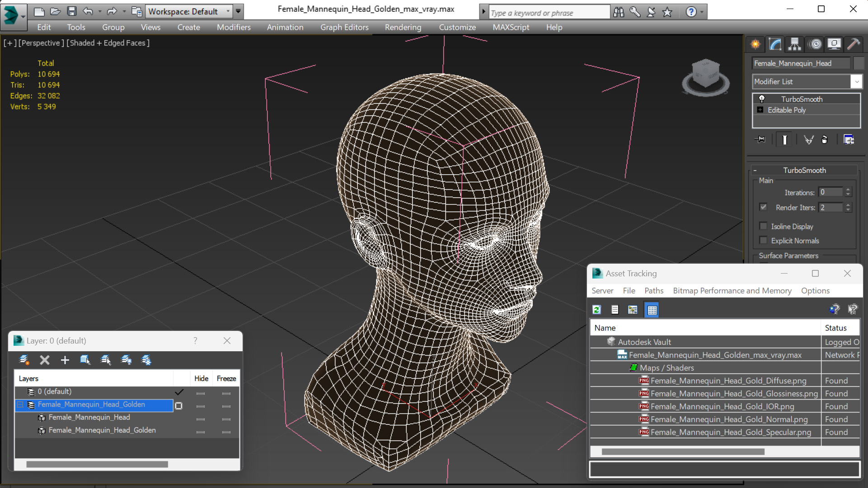Enable Explicit Normals checkbox
Image resolution: width=868 pixels, height=488 pixels.
point(763,240)
